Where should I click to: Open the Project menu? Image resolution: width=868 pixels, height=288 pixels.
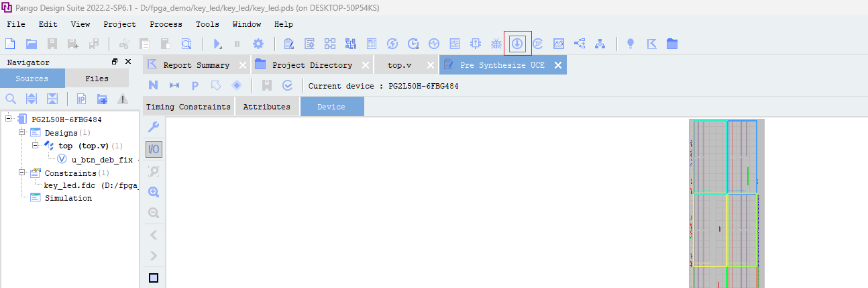[119, 24]
